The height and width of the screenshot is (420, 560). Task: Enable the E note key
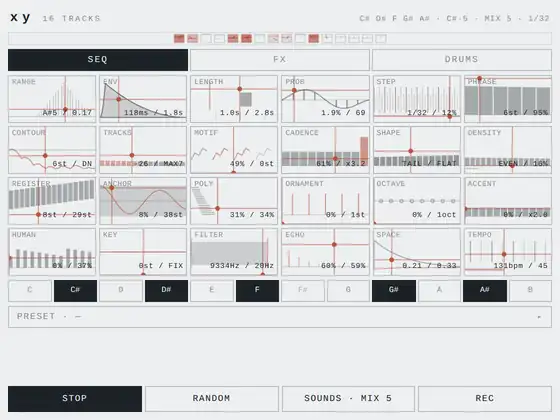pos(211,291)
